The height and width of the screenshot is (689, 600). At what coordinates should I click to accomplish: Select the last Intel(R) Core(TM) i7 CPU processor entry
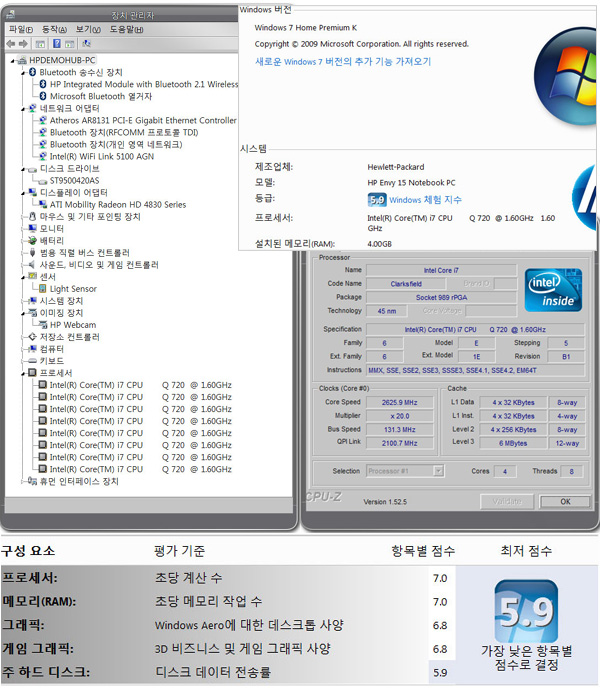pos(140,469)
